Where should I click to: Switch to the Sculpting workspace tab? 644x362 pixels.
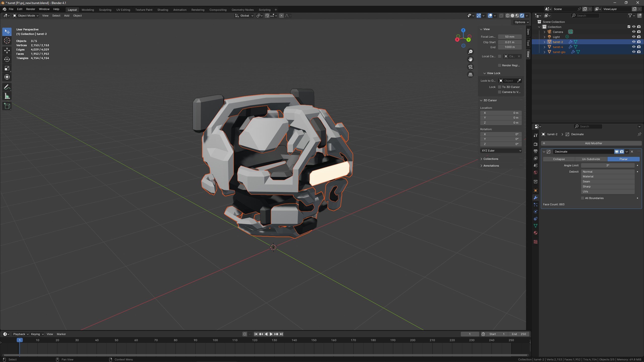point(105,10)
